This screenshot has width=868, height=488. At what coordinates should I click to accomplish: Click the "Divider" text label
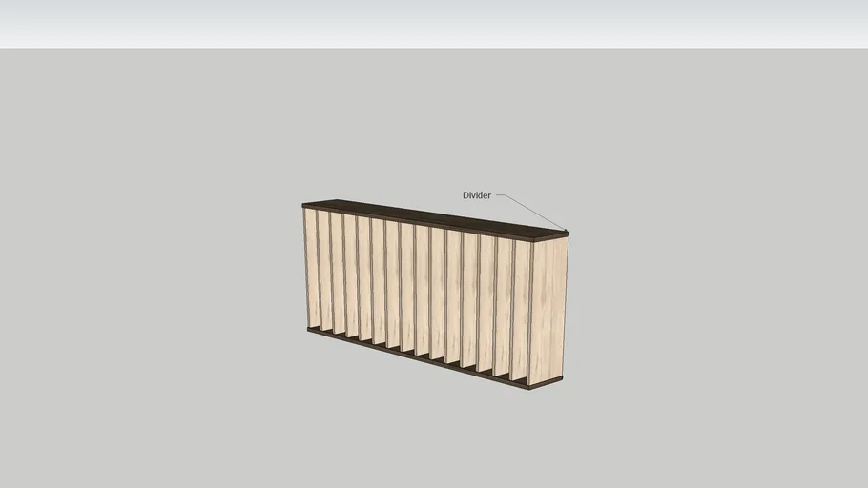click(x=476, y=195)
